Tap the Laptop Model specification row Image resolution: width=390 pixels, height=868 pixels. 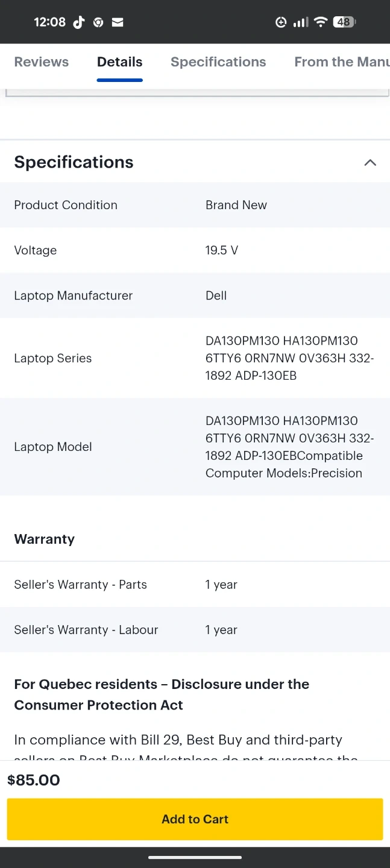click(x=195, y=447)
